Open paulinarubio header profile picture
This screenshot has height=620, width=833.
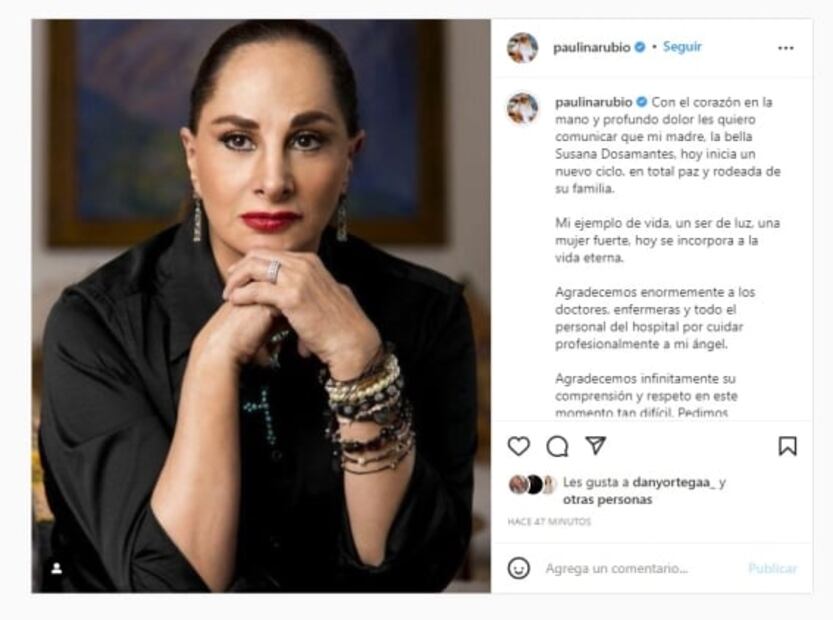[522, 47]
